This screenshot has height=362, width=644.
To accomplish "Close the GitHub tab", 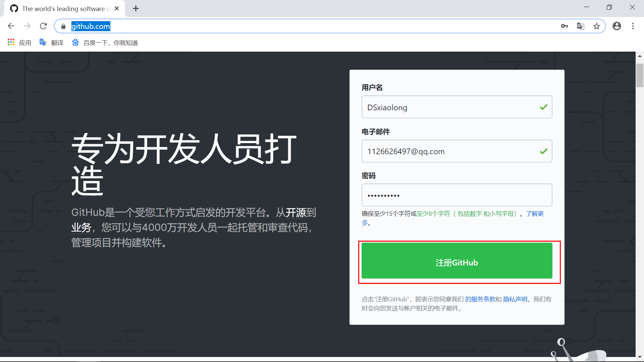I will tap(117, 9).
